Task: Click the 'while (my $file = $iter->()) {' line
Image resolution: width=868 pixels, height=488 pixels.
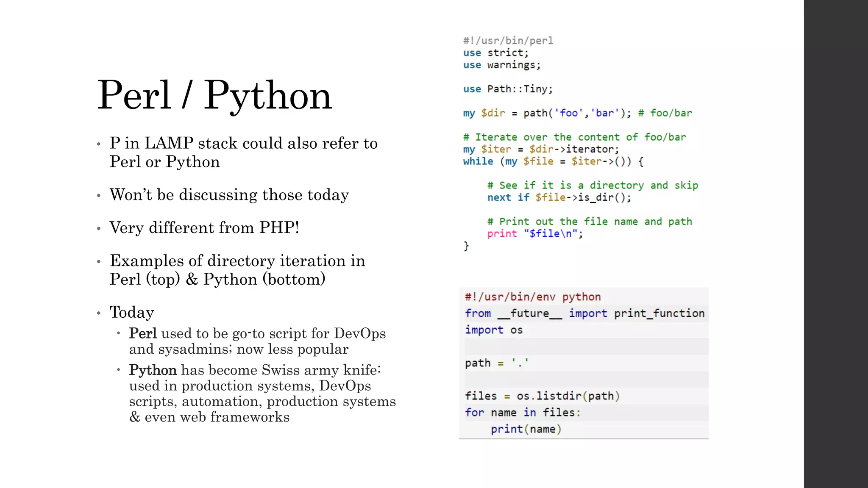Action: 553,161
